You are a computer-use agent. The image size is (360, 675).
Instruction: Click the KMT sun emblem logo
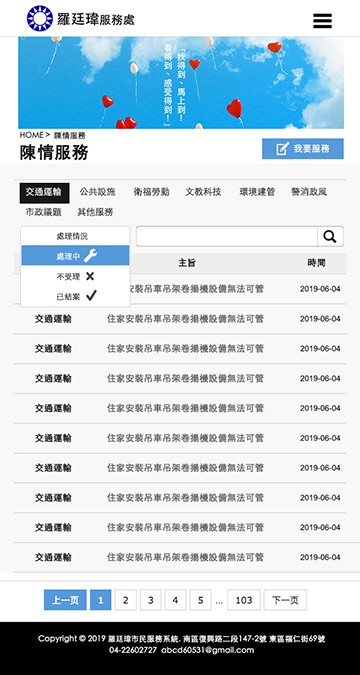point(40,19)
